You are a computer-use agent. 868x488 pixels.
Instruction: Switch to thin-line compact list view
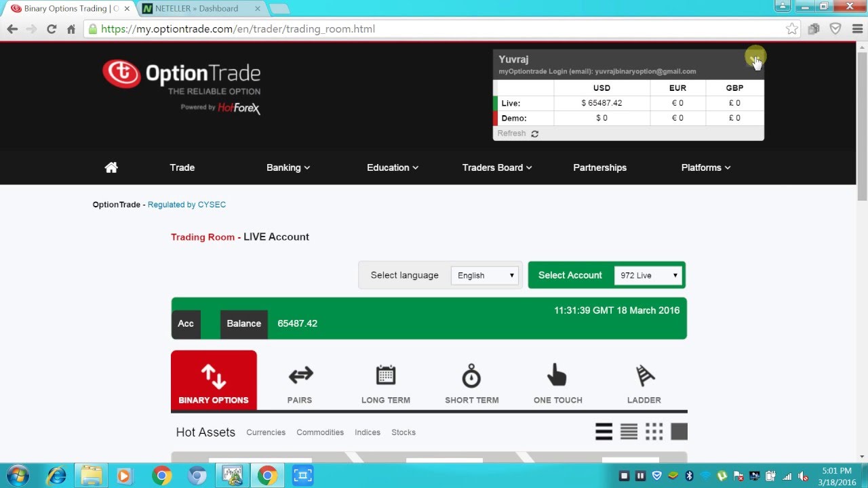point(629,432)
